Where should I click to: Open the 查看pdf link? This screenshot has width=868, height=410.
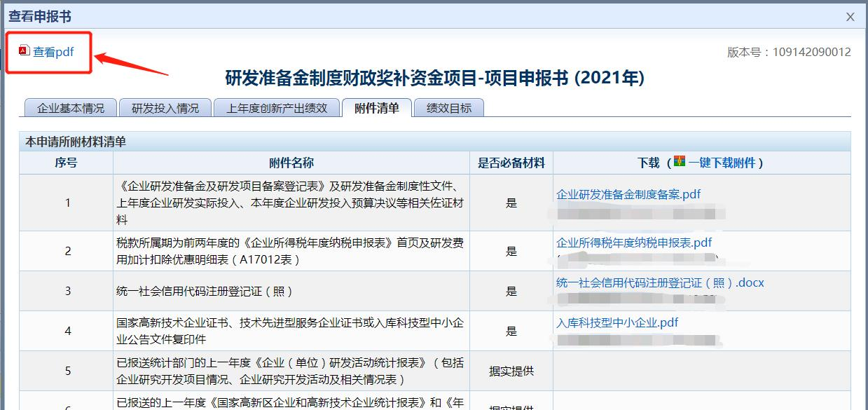(x=53, y=52)
